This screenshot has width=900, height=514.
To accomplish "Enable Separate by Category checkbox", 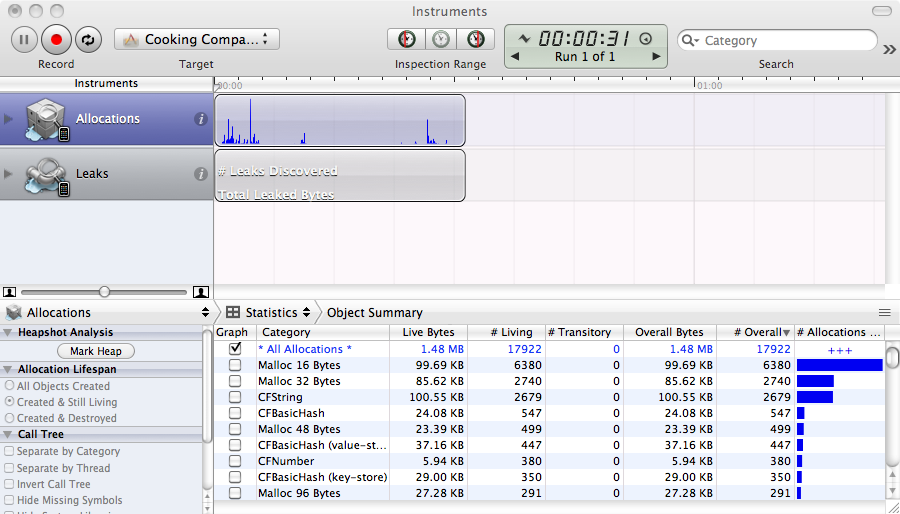I will coord(9,451).
